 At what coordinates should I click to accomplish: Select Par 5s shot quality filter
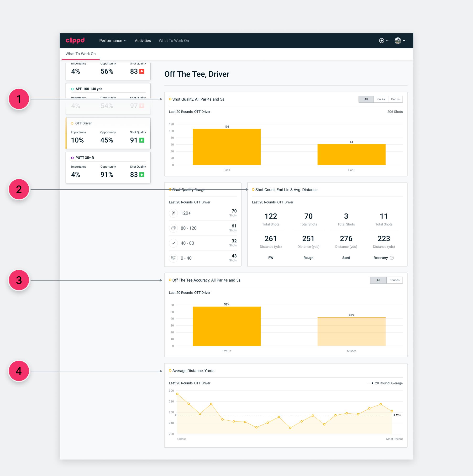tap(395, 99)
